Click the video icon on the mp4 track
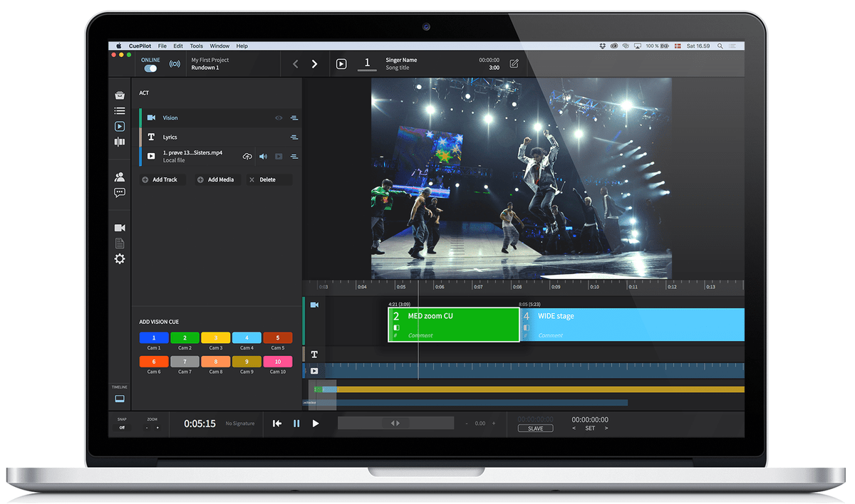Viewport: 855px width, 504px height. [x=279, y=156]
